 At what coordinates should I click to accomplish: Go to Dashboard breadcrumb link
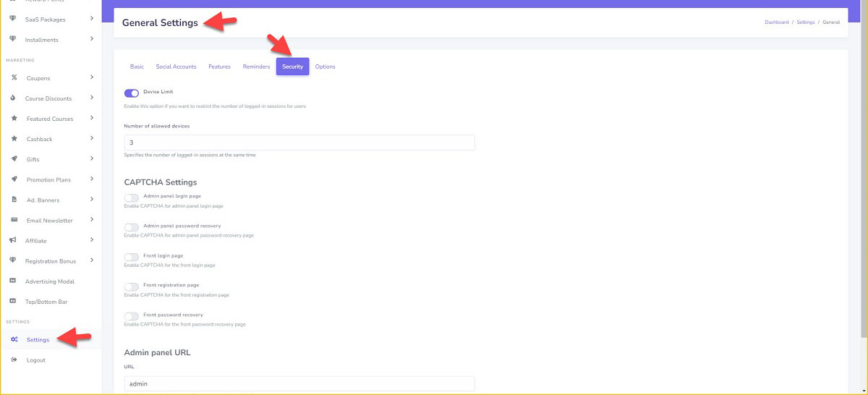point(776,22)
